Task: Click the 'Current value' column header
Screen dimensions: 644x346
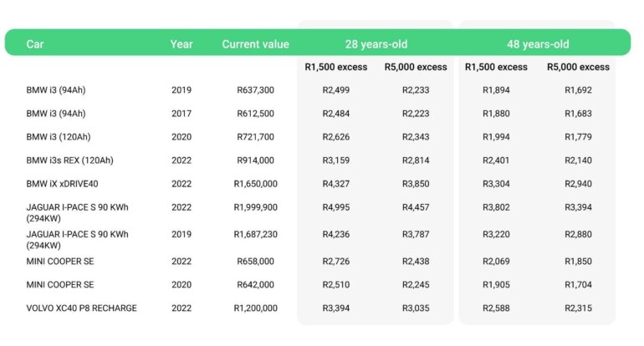Action: pos(255,44)
